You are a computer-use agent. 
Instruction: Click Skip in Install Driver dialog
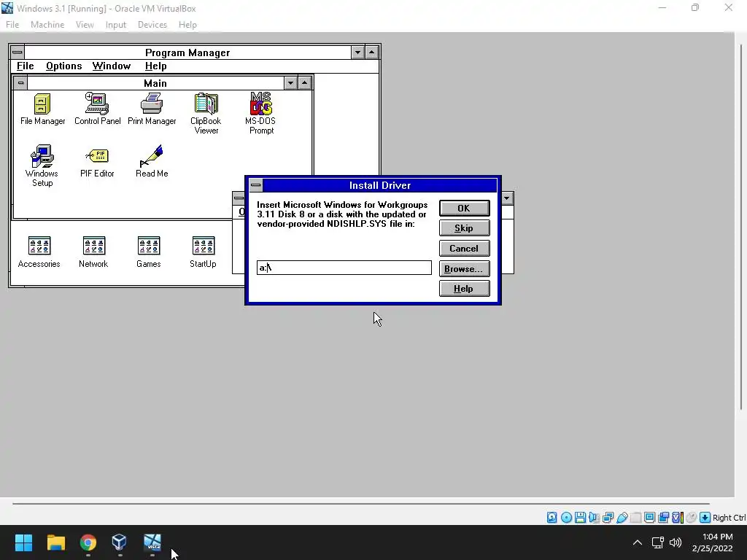464,228
